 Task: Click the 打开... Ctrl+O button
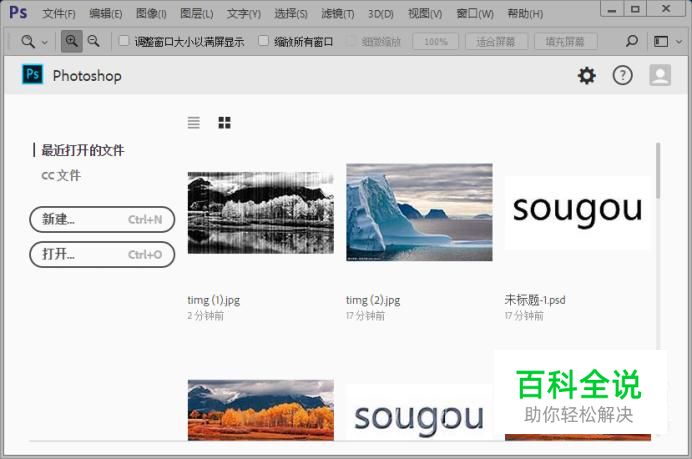(x=102, y=254)
